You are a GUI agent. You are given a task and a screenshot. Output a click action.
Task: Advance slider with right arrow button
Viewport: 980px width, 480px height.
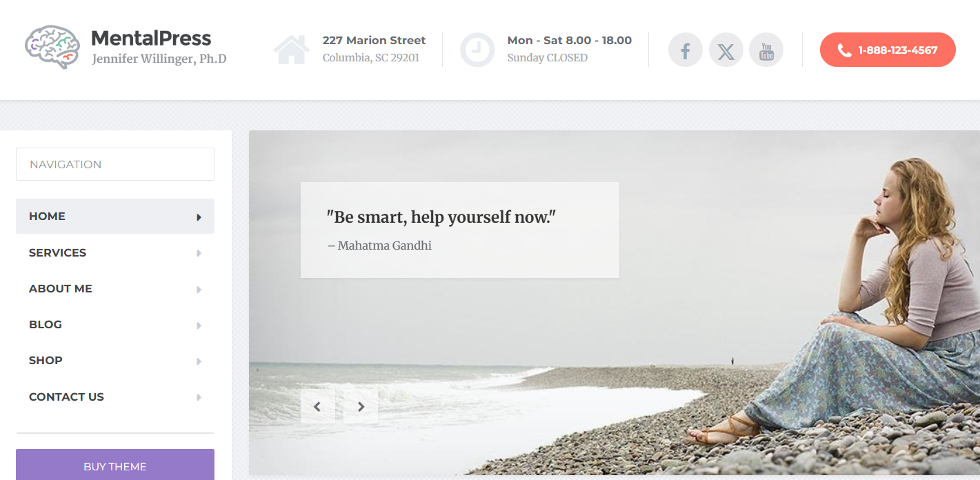[x=361, y=406]
